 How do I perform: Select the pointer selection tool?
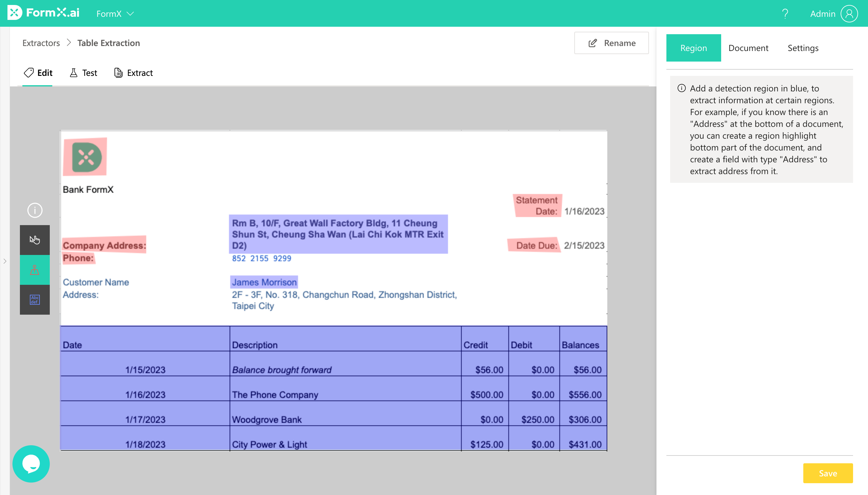(35, 240)
